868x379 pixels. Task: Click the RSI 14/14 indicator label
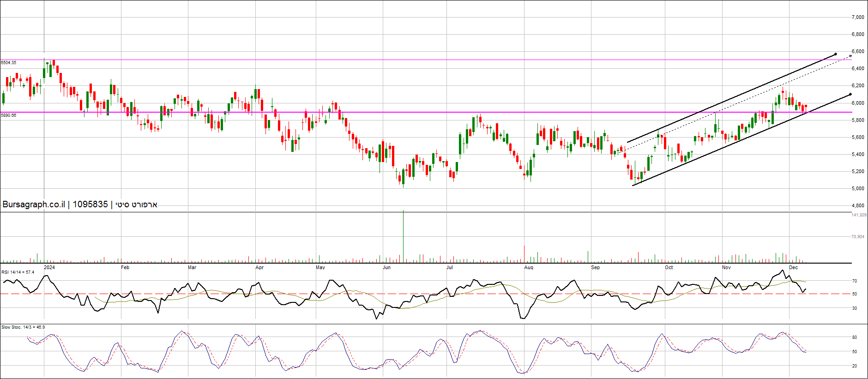[18, 272]
